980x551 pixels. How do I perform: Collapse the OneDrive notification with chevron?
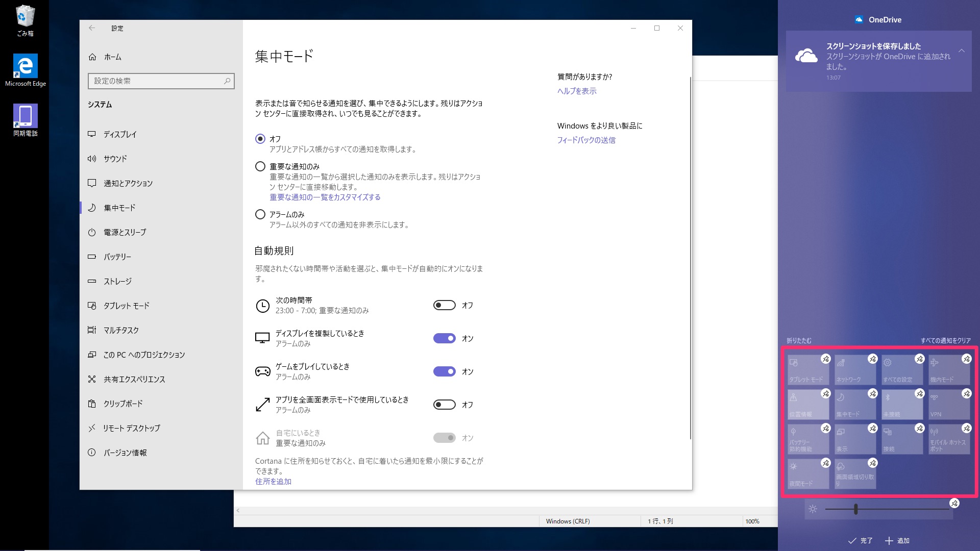962,51
